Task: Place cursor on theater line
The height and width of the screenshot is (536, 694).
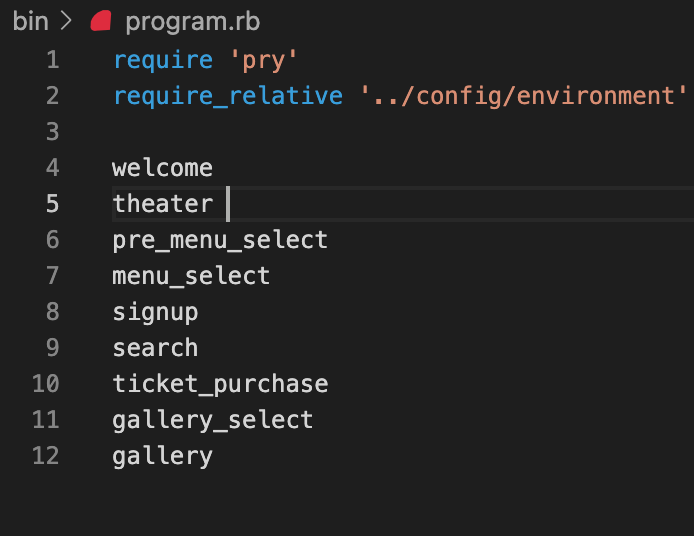Action: [x=162, y=204]
